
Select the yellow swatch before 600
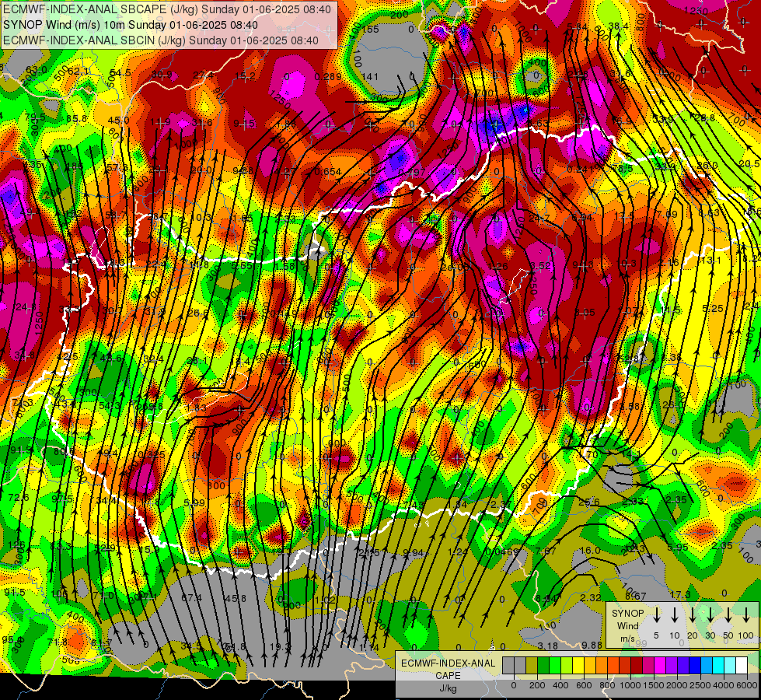click(578, 666)
